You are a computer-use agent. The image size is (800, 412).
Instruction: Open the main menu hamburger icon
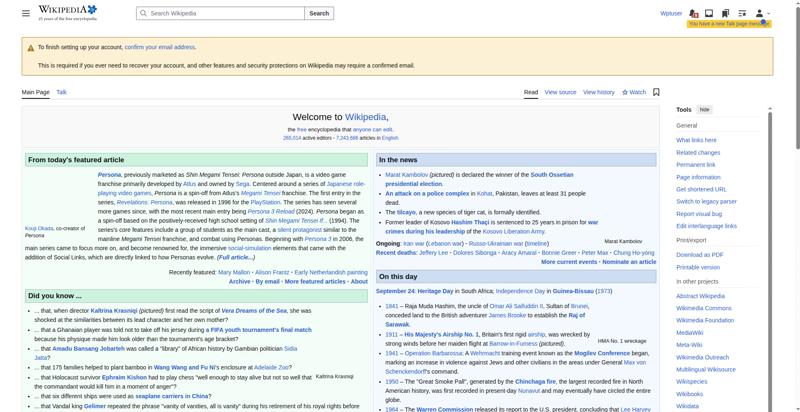26,13
